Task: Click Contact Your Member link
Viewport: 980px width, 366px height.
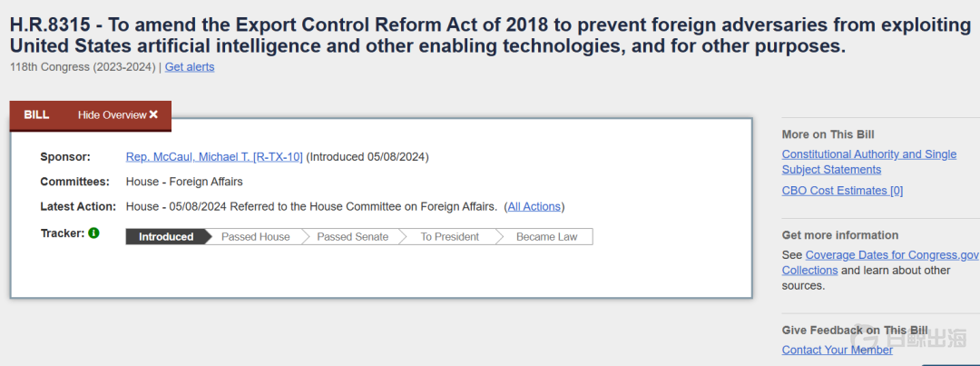Action: point(837,350)
